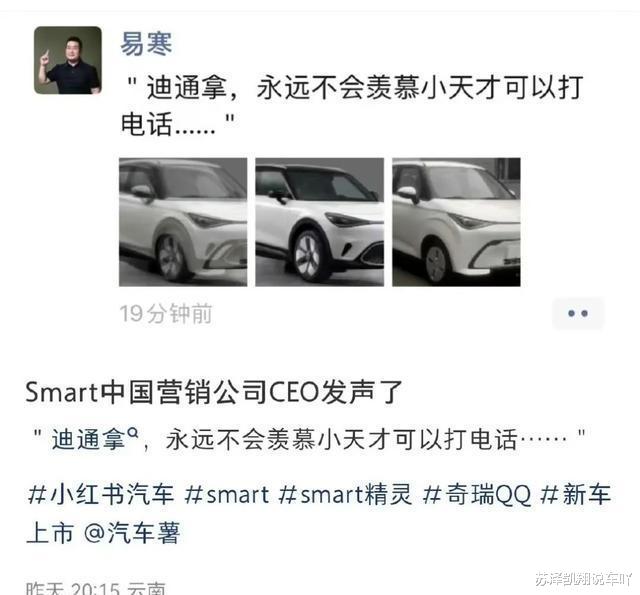
Task: Open the @汽车薯 mention
Action: [x=132, y=532]
